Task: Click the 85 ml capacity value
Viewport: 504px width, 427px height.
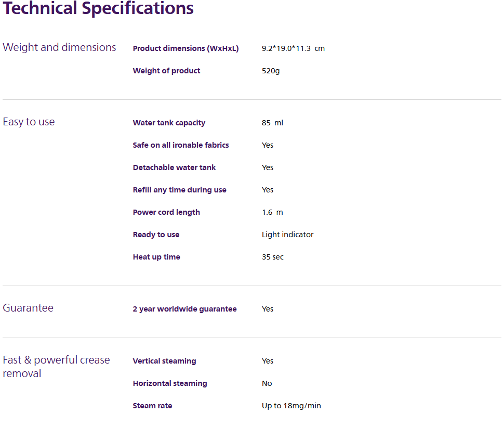Action: click(272, 123)
